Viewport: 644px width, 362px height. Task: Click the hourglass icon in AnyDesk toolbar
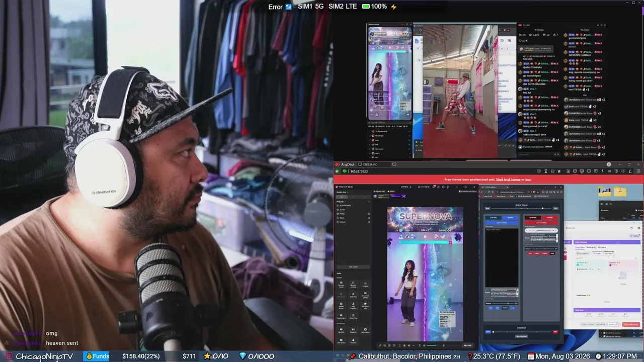point(545,171)
